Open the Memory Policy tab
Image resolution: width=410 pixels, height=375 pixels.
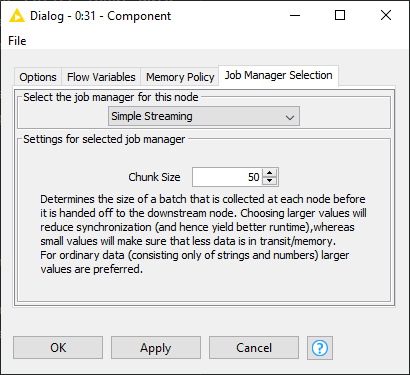(180, 77)
